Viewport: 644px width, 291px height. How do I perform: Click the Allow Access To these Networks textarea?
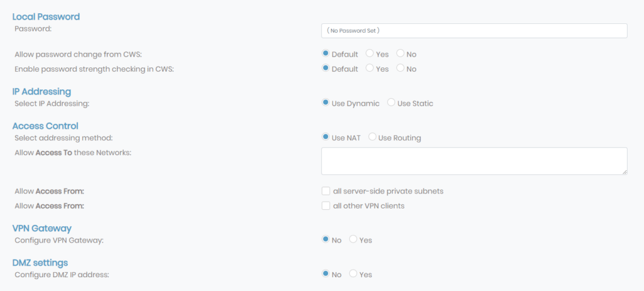(x=474, y=161)
